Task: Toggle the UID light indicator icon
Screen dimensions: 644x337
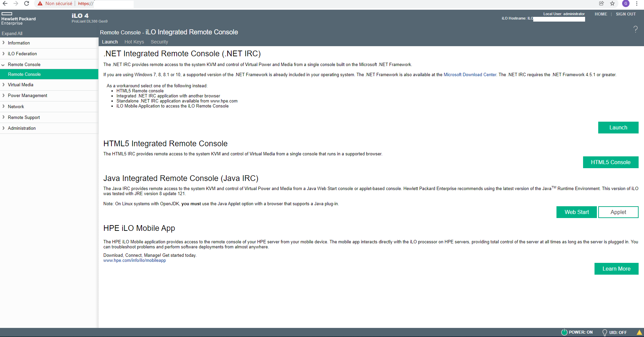Action: click(605, 333)
